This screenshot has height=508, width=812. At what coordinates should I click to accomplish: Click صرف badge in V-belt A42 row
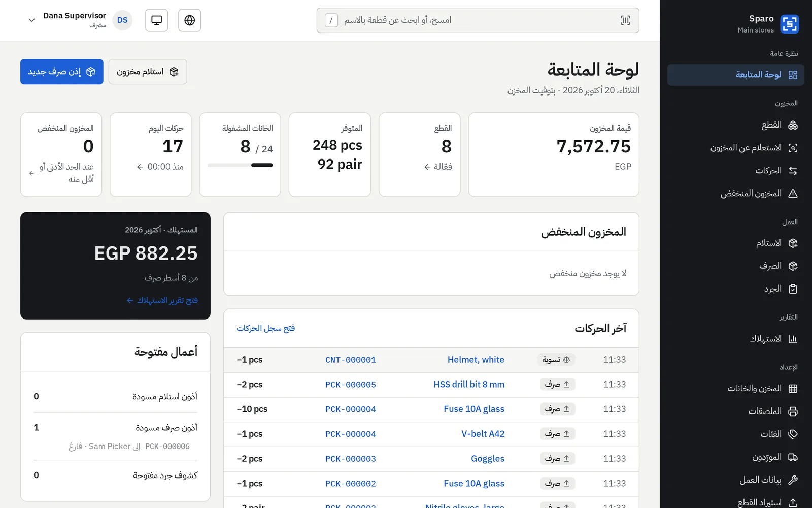click(557, 434)
